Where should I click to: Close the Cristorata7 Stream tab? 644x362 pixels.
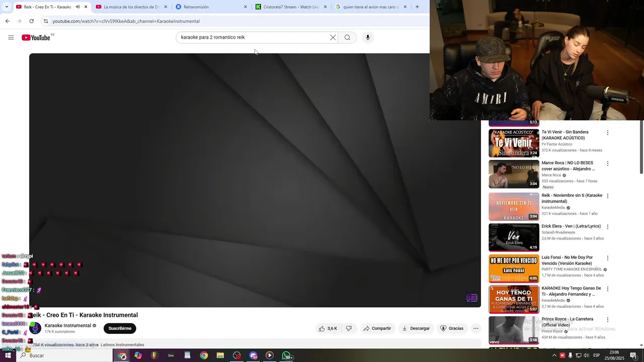pyautogui.click(x=325, y=7)
